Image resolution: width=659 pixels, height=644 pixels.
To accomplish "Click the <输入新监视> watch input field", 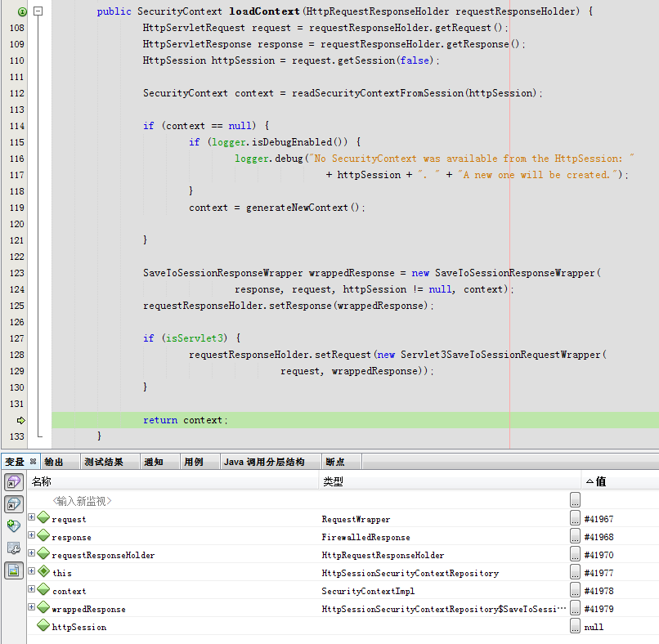I will pos(82,501).
